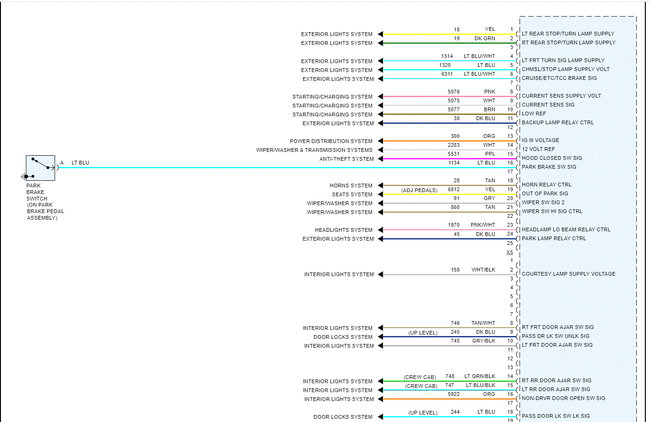650x422 pixels.
Task: Click the IG III VOLTAGE label
Action: click(x=540, y=140)
